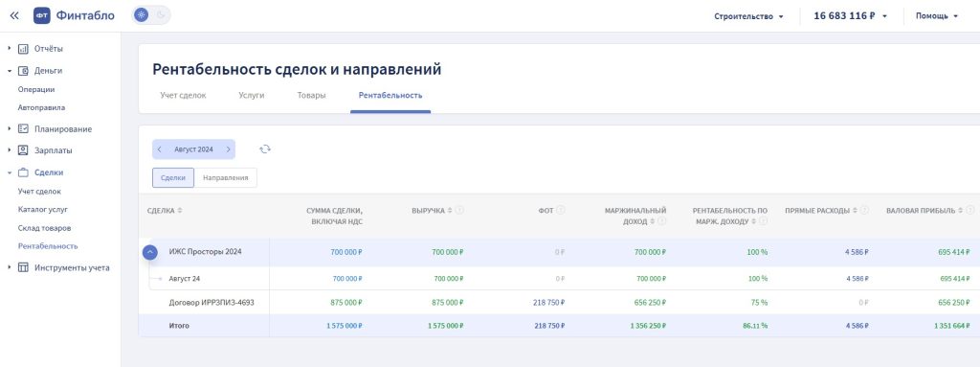Select the Направления view toggle

tap(226, 178)
